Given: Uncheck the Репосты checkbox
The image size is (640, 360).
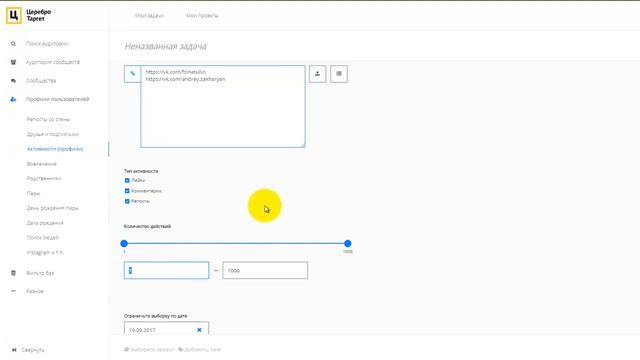Looking at the screenshot, I should pos(127,201).
